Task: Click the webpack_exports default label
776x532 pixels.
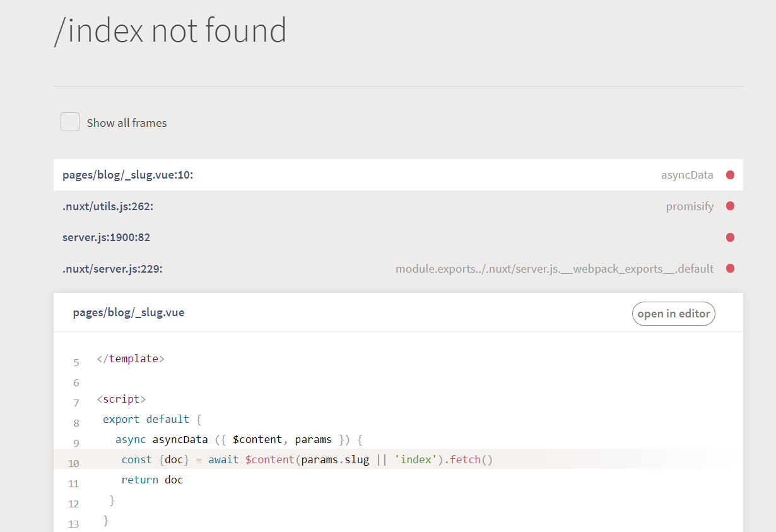Action: point(555,268)
